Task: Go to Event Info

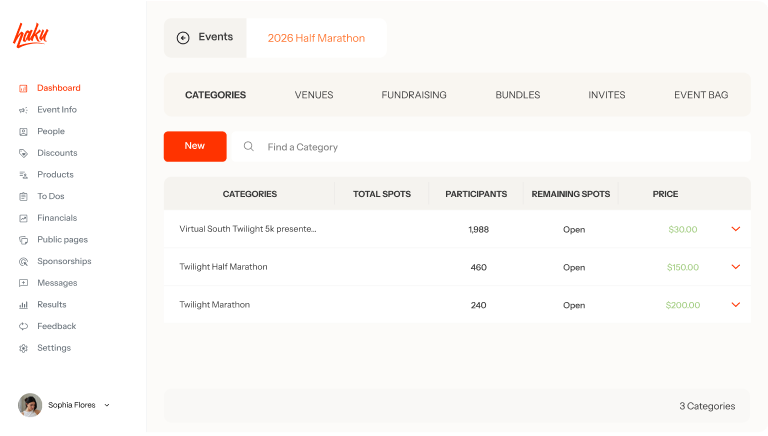Action: pos(57,110)
